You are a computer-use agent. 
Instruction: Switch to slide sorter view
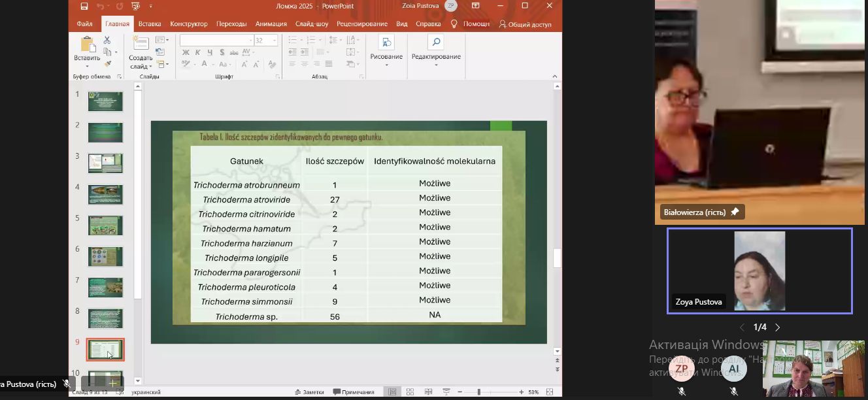point(410,392)
